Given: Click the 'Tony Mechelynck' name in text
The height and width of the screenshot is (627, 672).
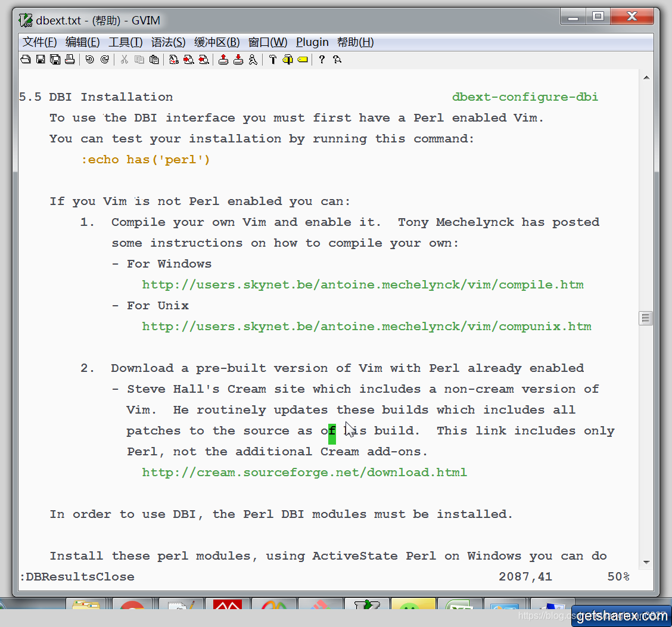Looking at the screenshot, I should [456, 222].
